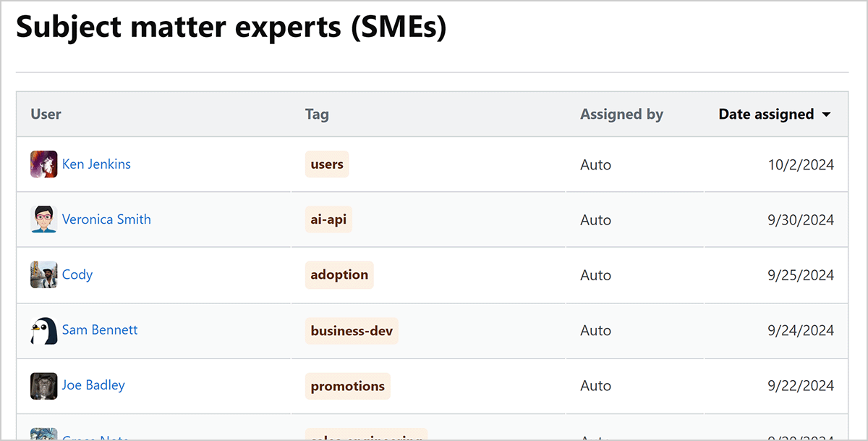Open the business-dev tag

pyautogui.click(x=352, y=330)
